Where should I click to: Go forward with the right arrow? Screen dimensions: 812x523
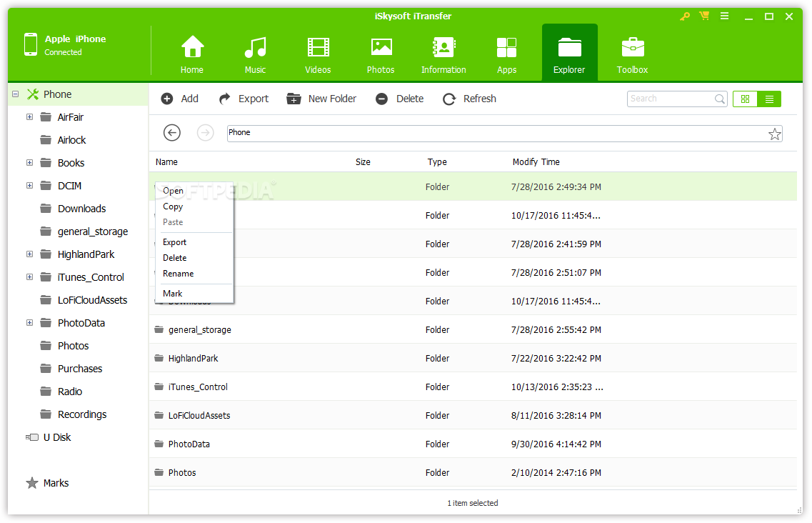click(x=206, y=133)
